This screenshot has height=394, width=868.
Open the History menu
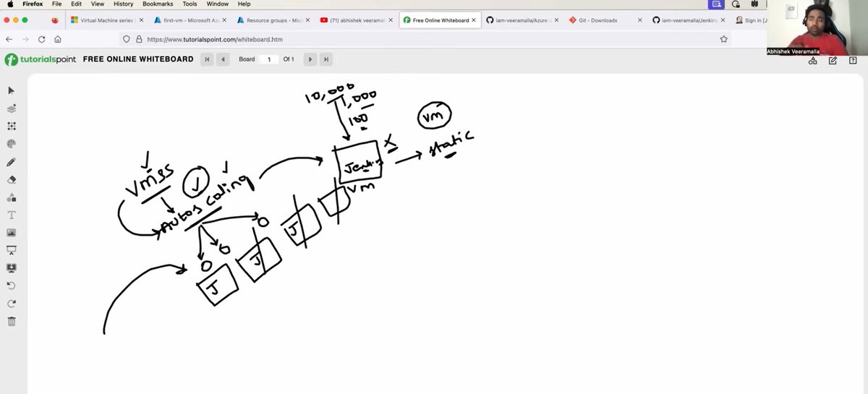tap(124, 4)
